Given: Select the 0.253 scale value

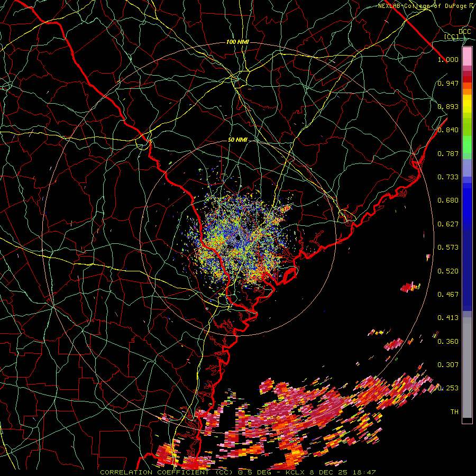Looking at the screenshot, I should point(448,388).
